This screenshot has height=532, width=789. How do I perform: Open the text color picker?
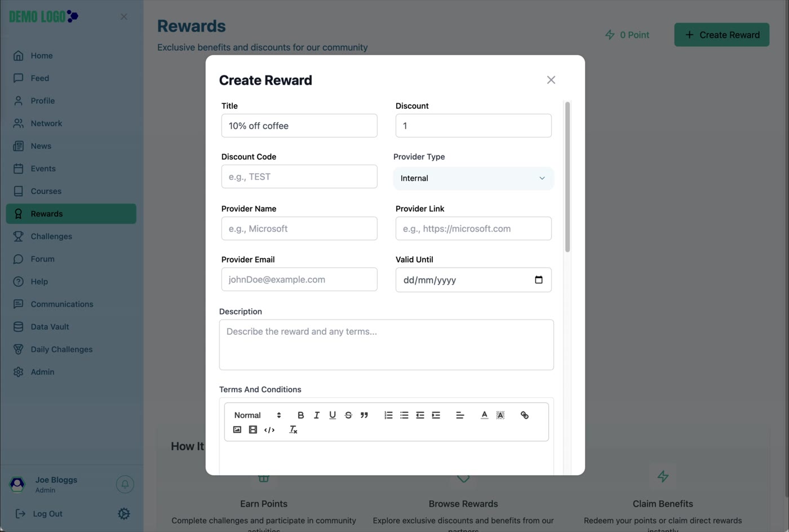[x=484, y=415]
